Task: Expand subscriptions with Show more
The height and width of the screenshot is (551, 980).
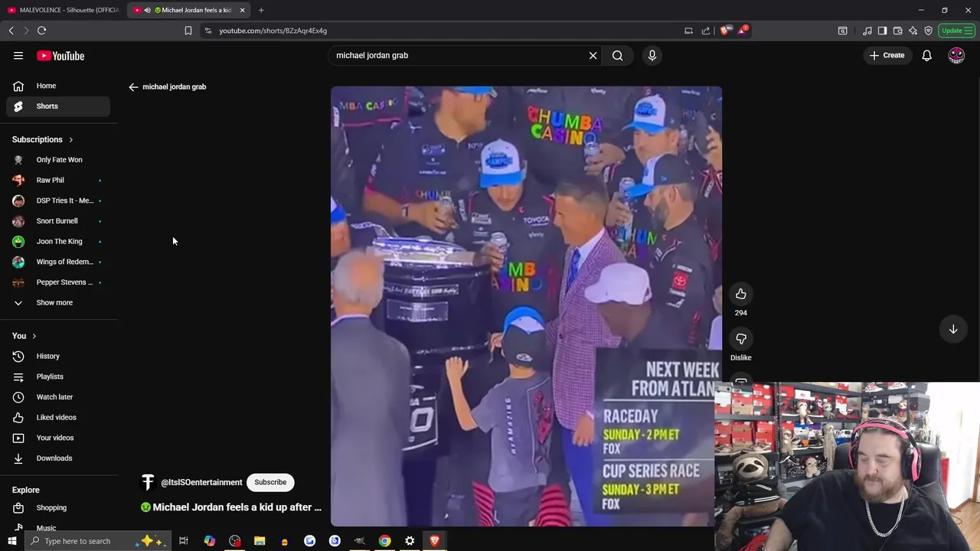Action: pyautogui.click(x=58, y=302)
